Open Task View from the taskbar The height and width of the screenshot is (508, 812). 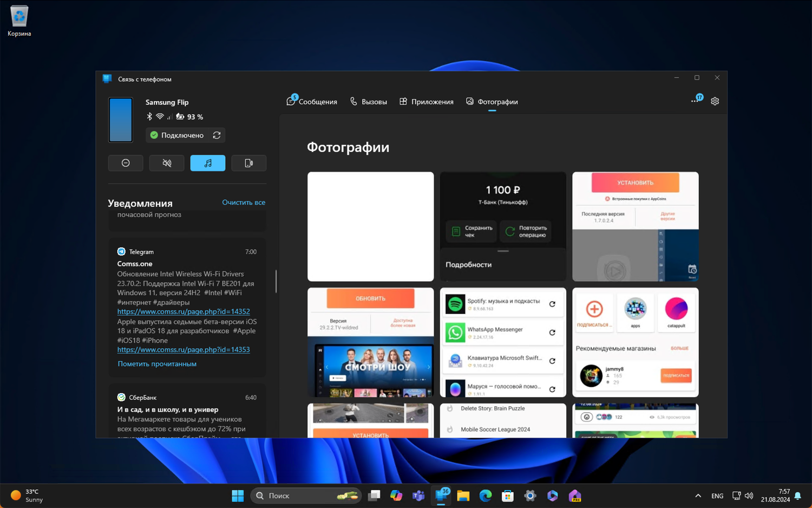pos(374,496)
